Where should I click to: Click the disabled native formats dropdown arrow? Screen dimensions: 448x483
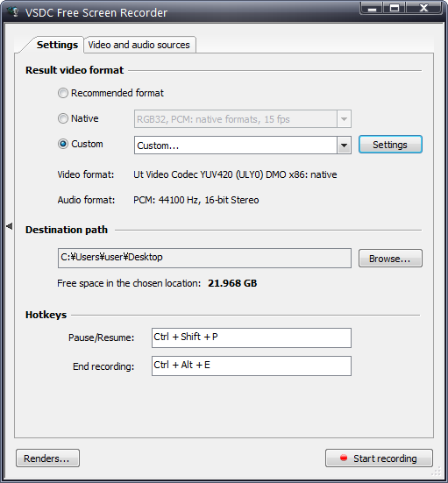344,119
